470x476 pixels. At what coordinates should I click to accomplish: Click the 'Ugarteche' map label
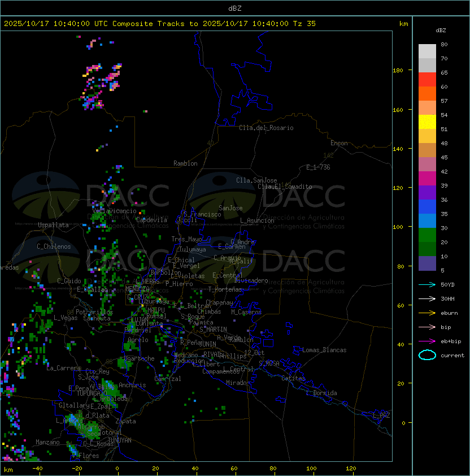click(x=139, y=358)
